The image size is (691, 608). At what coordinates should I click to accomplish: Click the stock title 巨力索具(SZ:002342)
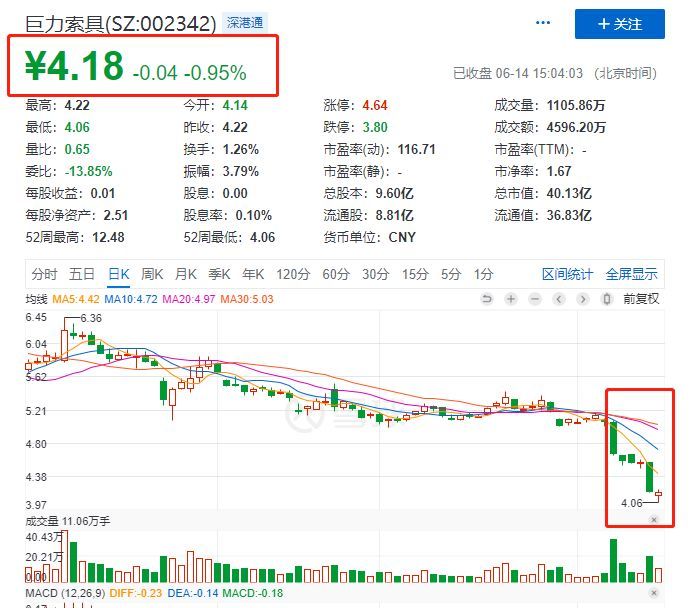click(121, 23)
